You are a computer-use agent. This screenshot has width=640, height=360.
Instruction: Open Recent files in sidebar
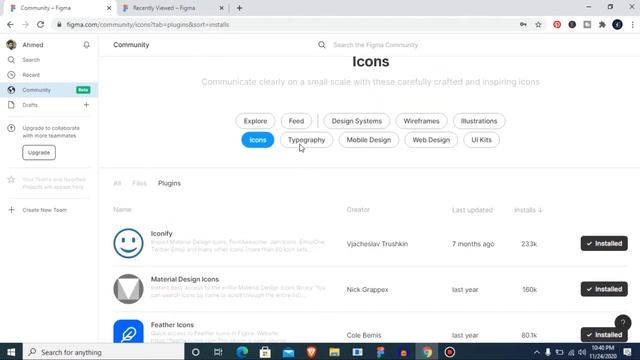point(31,75)
